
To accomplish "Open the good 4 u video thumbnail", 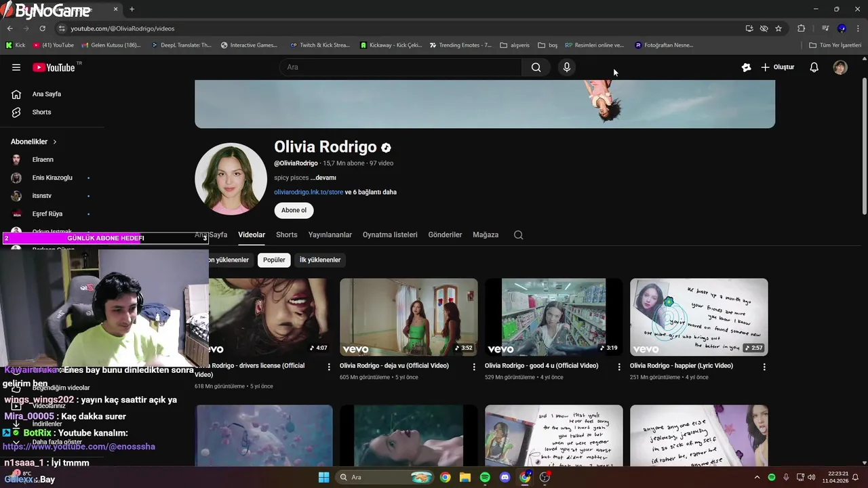I will (554, 317).
